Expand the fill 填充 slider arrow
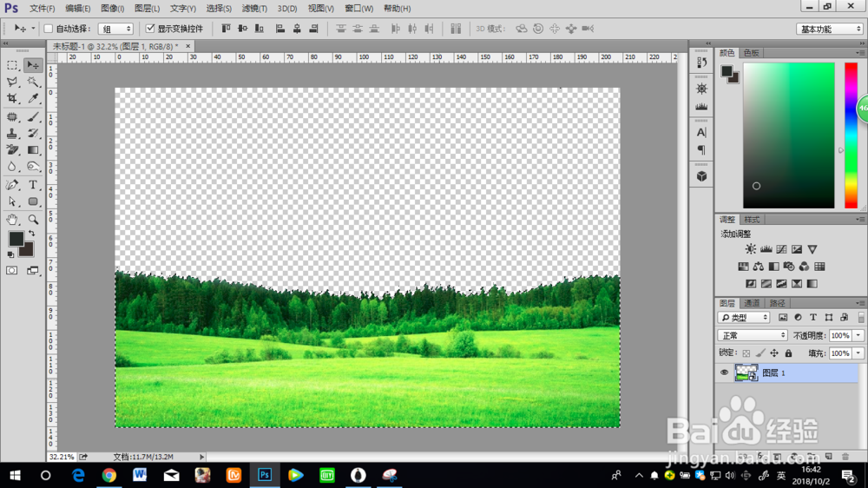 tap(858, 353)
